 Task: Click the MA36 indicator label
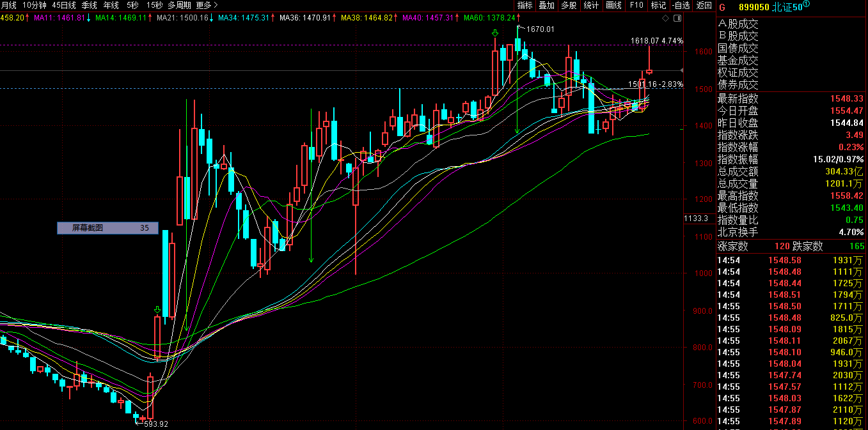[305, 17]
